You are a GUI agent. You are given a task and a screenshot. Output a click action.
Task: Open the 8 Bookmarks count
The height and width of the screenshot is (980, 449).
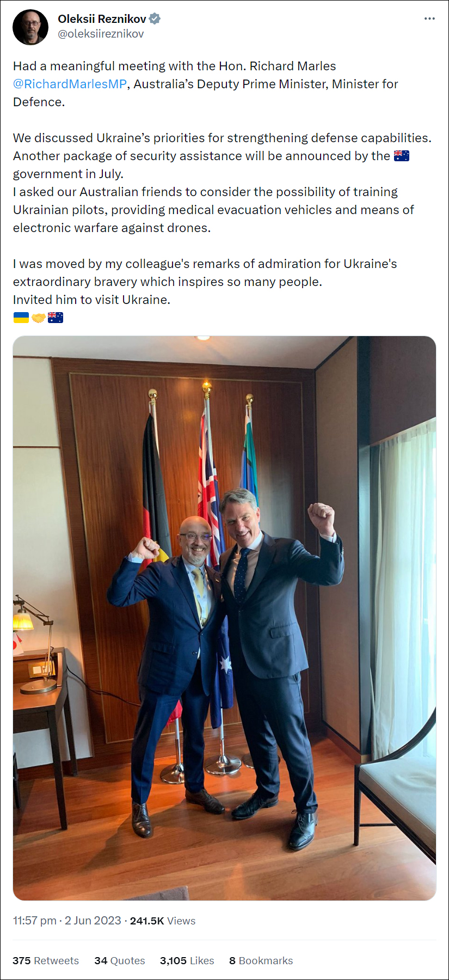pos(261,960)
